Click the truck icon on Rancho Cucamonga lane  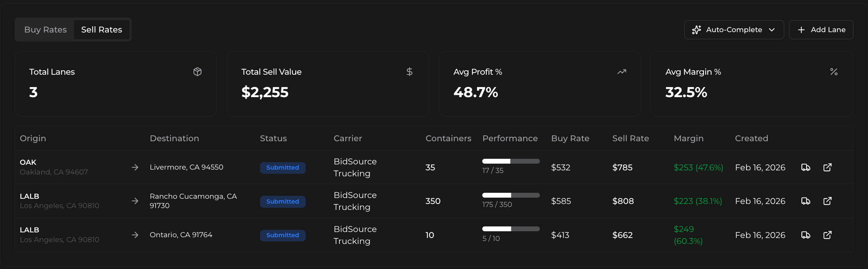806,201
